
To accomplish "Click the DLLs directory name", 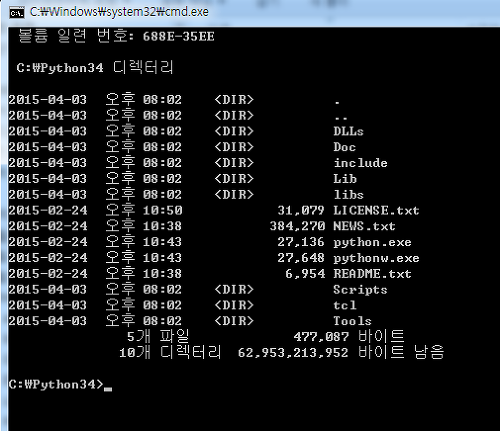I will coord(348,131).
